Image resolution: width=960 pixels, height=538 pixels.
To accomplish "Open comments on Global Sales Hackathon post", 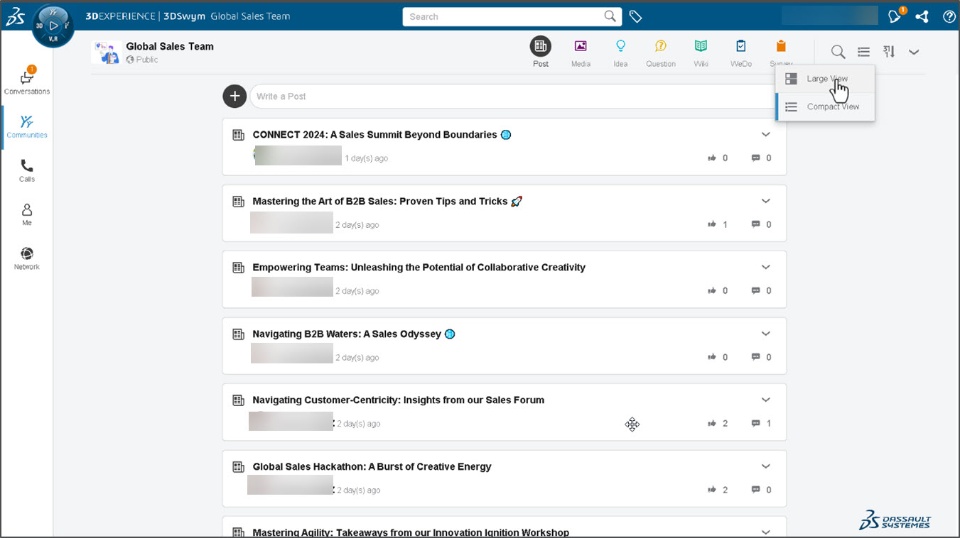I will pos(756,490).
